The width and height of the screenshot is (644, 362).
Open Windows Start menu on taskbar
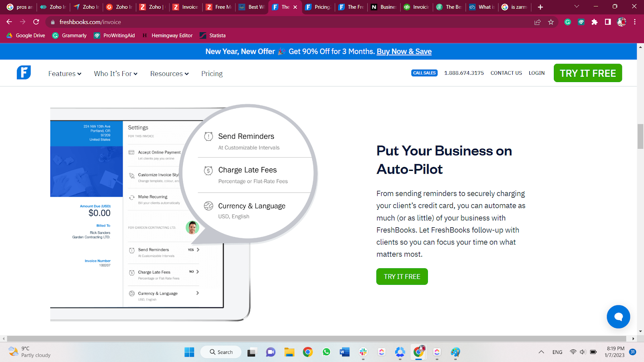(x=189, y=352)
